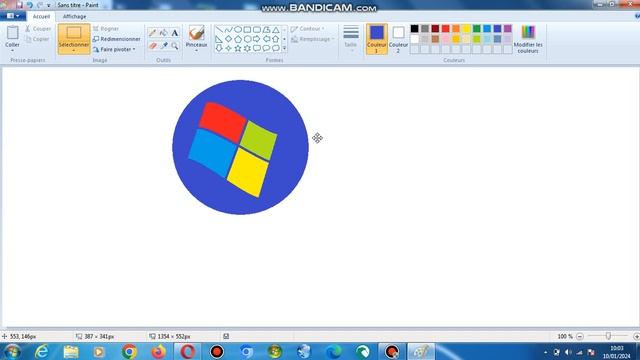Choose the right arrow shape
This screenshot has width=640, height=360.
pyautogui.click(x=257, y=39)
